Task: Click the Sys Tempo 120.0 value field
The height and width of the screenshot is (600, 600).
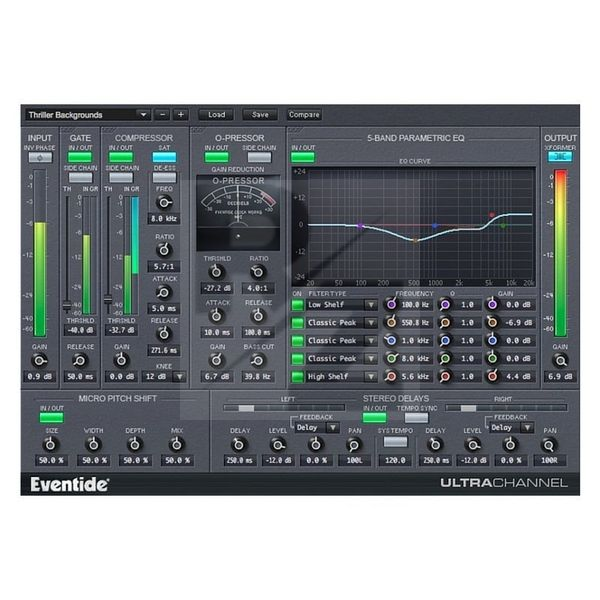Action: click(395, 460)
